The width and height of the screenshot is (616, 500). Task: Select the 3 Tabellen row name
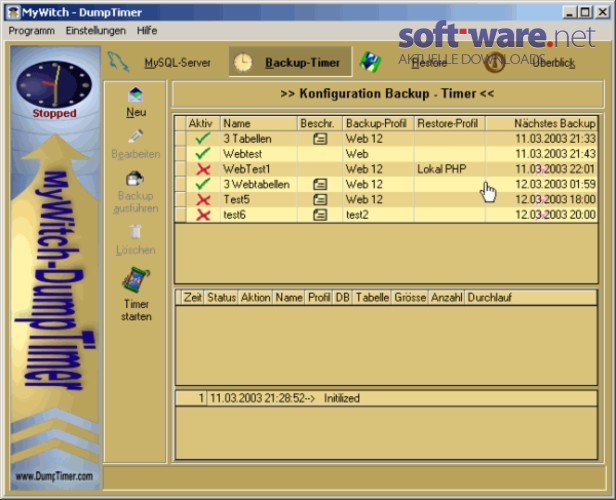[x=248, y=139]
